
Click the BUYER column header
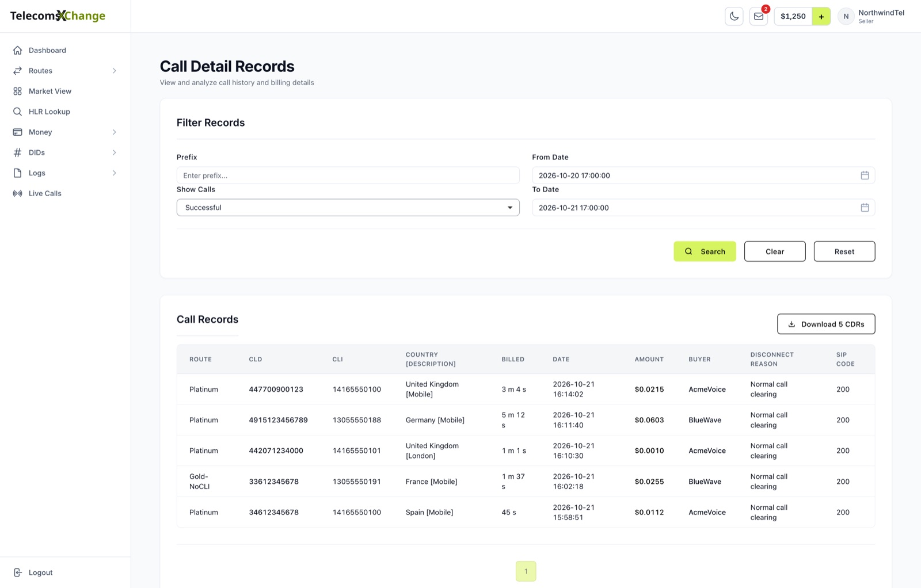click(699, 359)
